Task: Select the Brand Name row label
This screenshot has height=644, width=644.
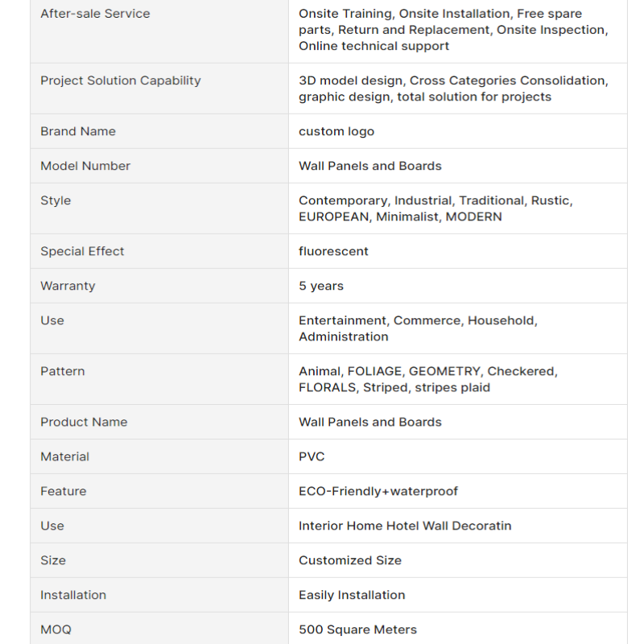Action: coord(78,131)
